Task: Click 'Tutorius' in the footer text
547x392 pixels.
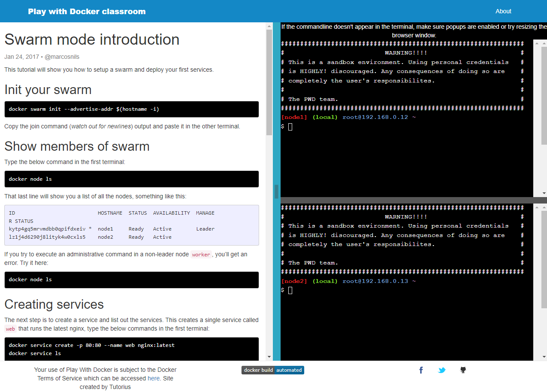Action: [120, 387]
